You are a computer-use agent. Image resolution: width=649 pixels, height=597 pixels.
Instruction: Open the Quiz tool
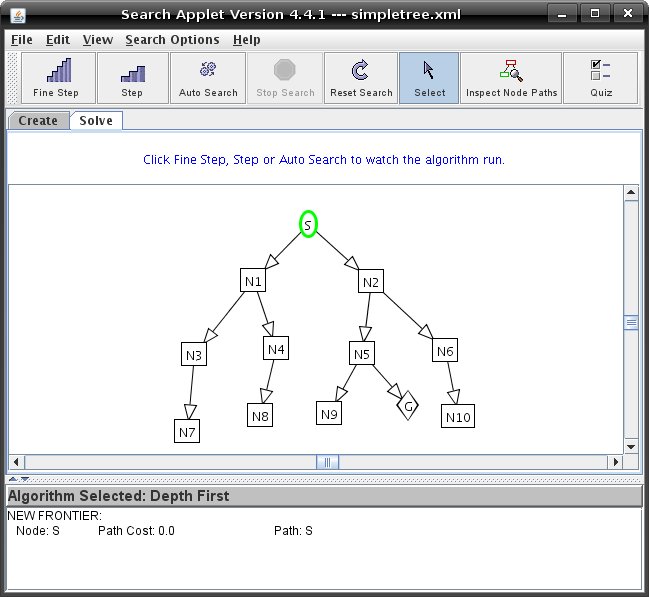pyautogui.click(x=601, y=78)
